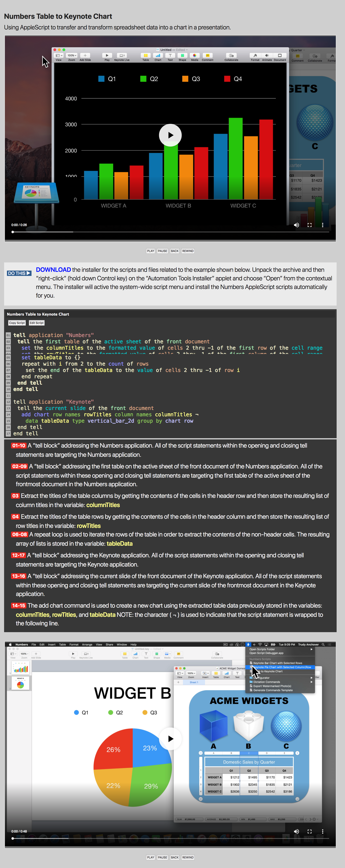Click REWIND under the bar chart video

point(188,251)
